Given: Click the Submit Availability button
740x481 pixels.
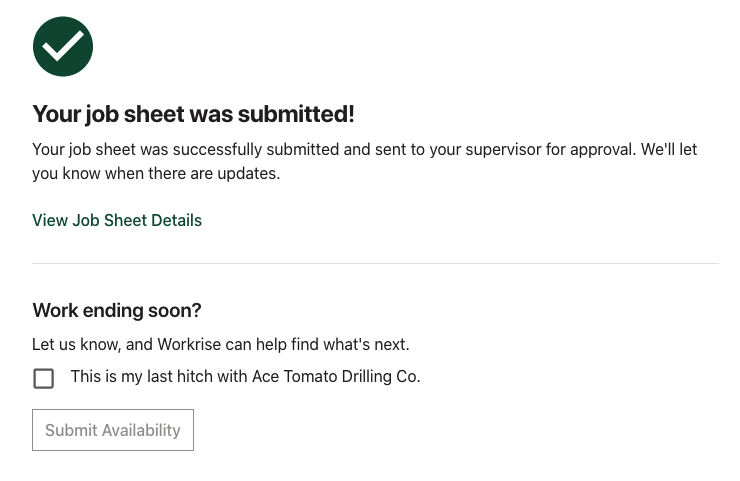Looking at the screenshot, I should 113,430.
